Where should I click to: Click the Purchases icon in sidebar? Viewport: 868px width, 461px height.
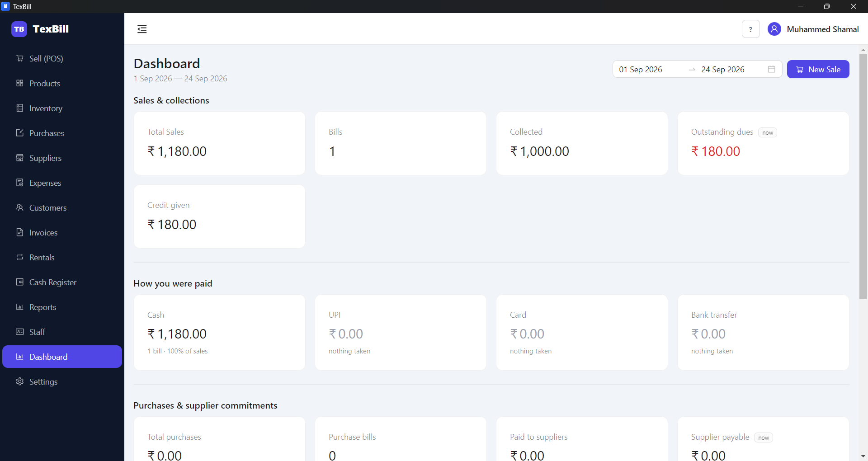click(x=20, y=133)
